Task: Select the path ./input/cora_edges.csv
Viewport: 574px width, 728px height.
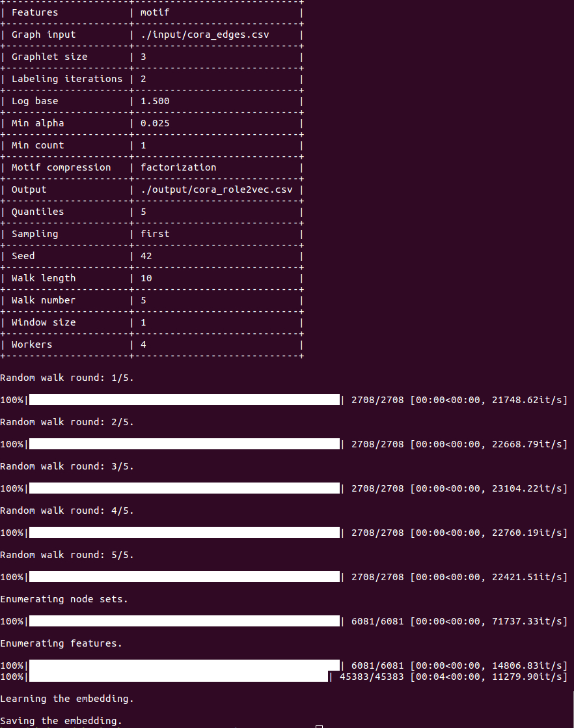Action: [x=204, y=35]
